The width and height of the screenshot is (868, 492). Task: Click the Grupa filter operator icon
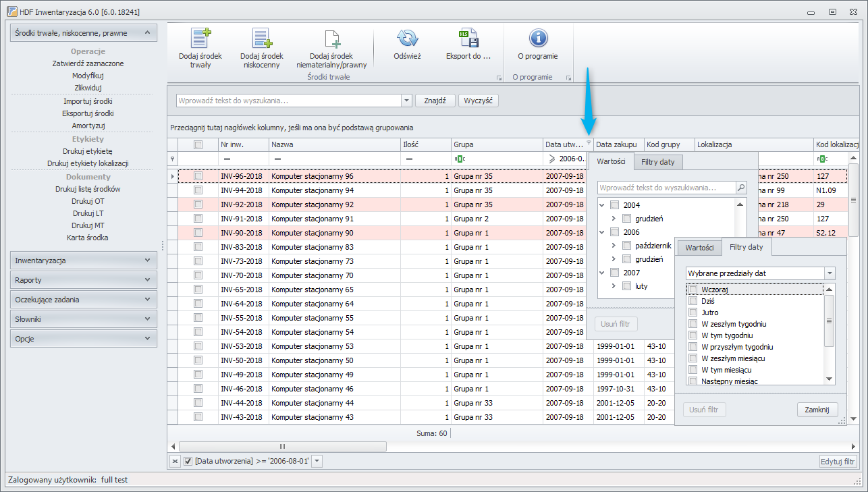click(460, 159)
